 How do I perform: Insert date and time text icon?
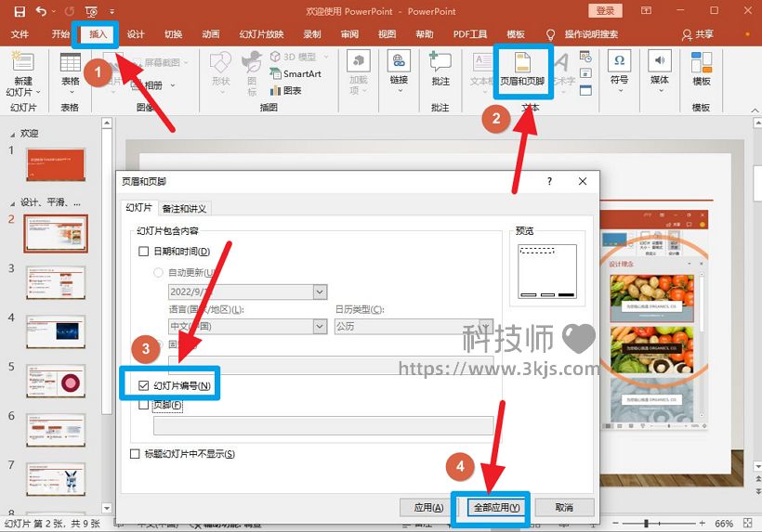pos(585,58)
